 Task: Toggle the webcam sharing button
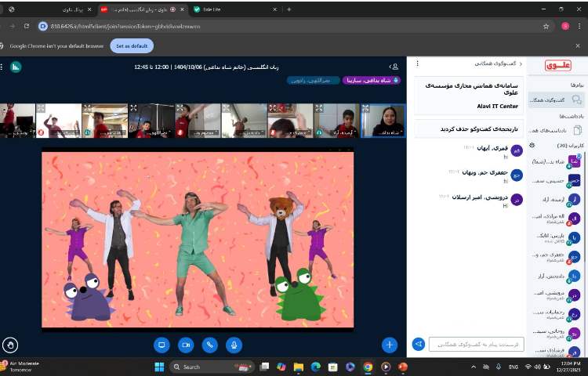[x=186, y=344]
